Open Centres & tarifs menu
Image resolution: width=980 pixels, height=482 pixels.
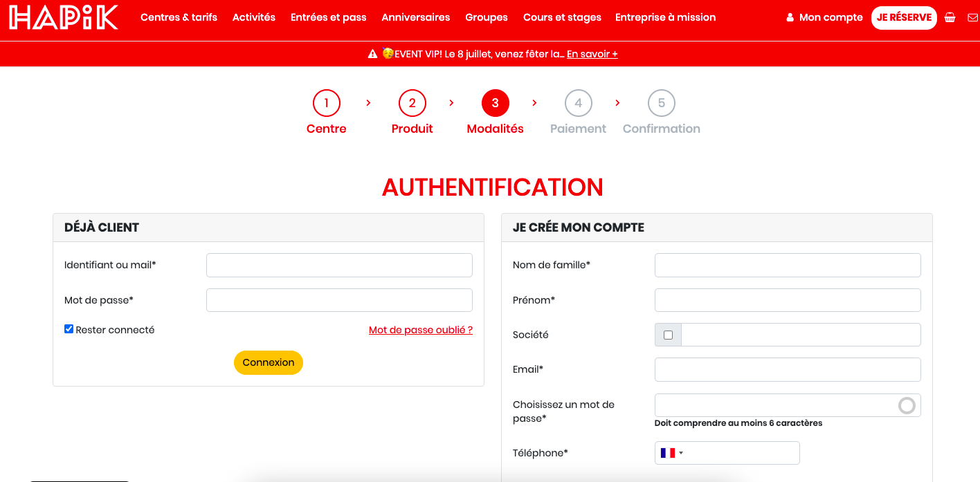pyautogui.click(x=179, y=17)
